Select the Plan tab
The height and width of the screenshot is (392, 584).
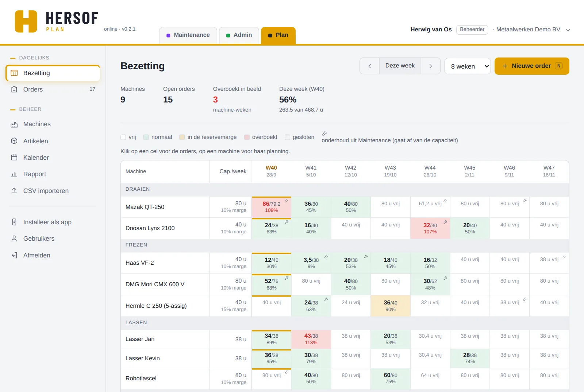coord(278,35)
